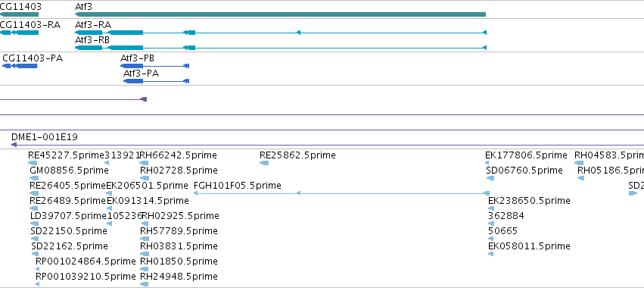The height and width of the screenshot is (288, 644).
Task: Select EST RH05186.5prime
Action: click(610, 171)
